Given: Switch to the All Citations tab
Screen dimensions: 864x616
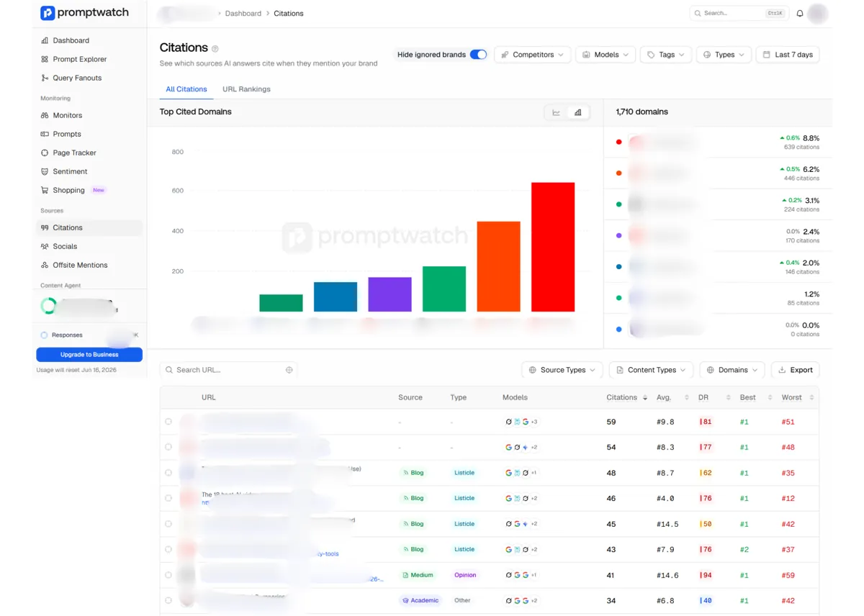Looking at the screenshot, I should [x=186, y=89].
